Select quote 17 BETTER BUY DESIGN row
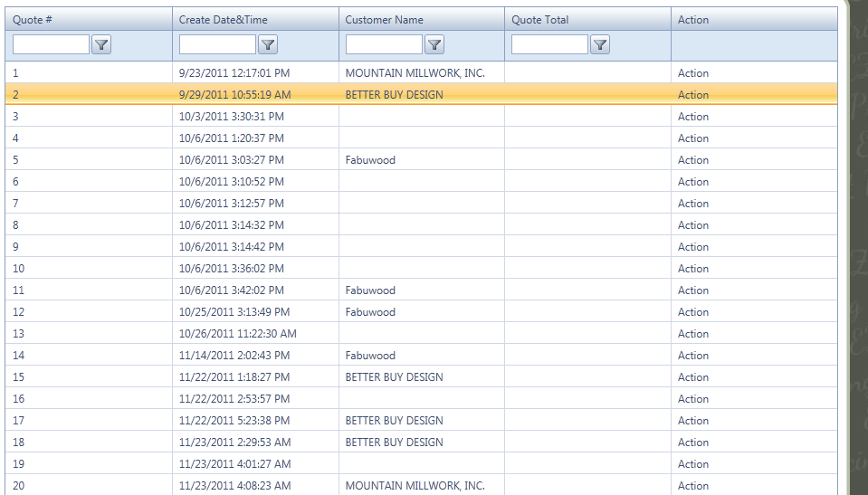This screenshot has height=495, width=868. tap(394, 421)
